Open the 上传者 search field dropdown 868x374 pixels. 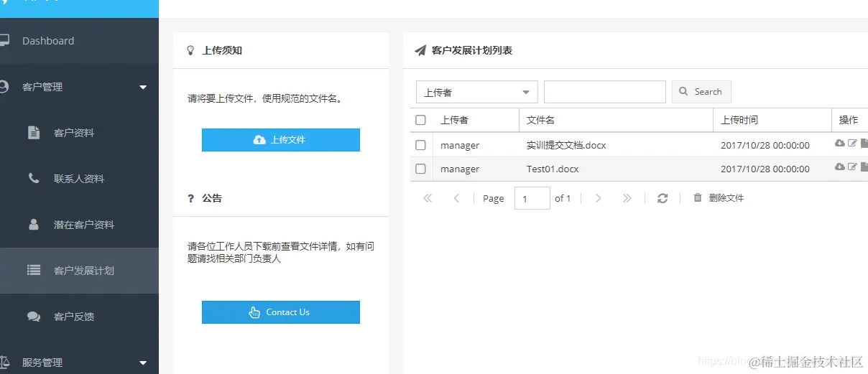pos(477,92)
